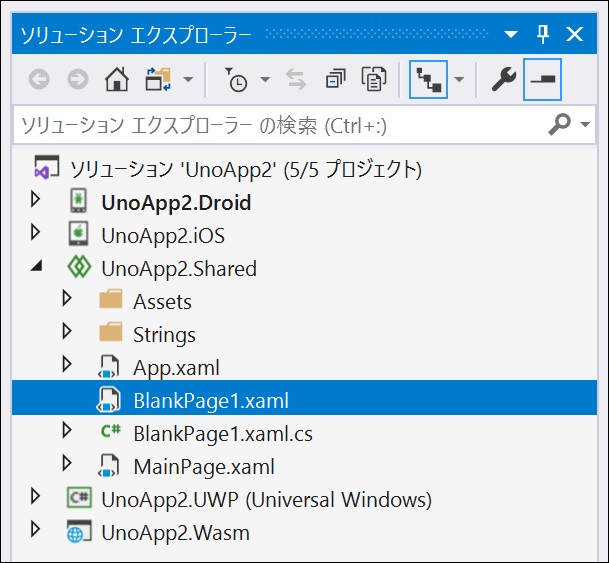The height and width of the screenshot is (563, 609).
Task: Click the Collapse All icon
Action: 336,79
